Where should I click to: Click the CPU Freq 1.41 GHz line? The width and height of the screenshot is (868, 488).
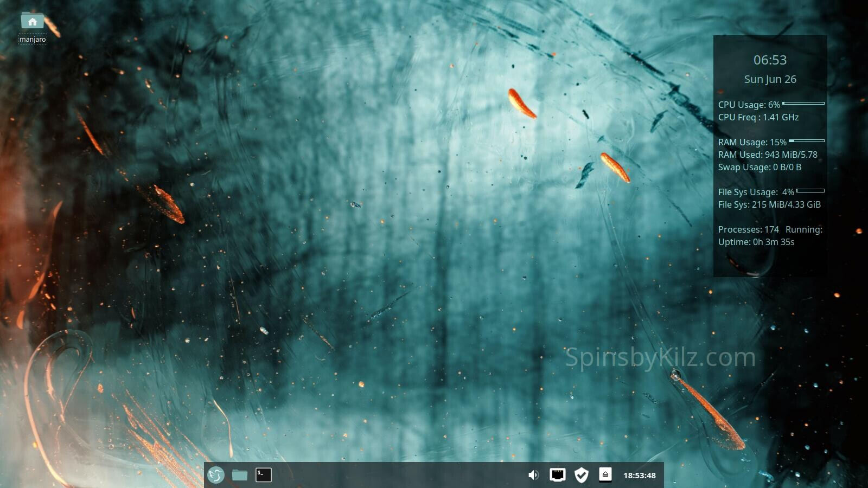758,117
